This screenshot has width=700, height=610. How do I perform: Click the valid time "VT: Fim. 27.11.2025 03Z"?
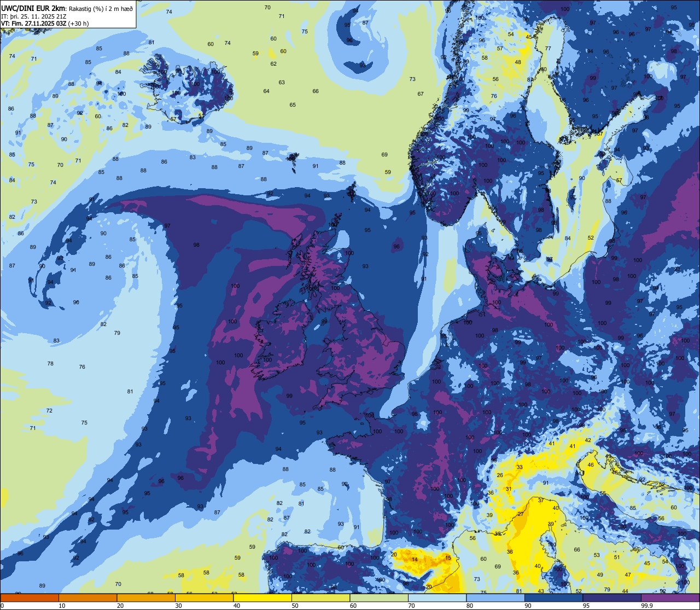pos(33,24)
